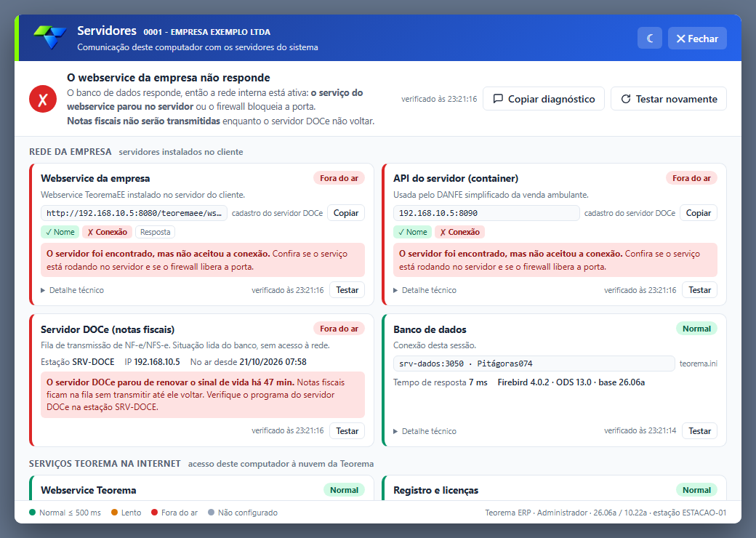Click the Nome chip in the Webservice da empresa card
Viewport: 756px width, 538px height.
click(x=60, y=232)
